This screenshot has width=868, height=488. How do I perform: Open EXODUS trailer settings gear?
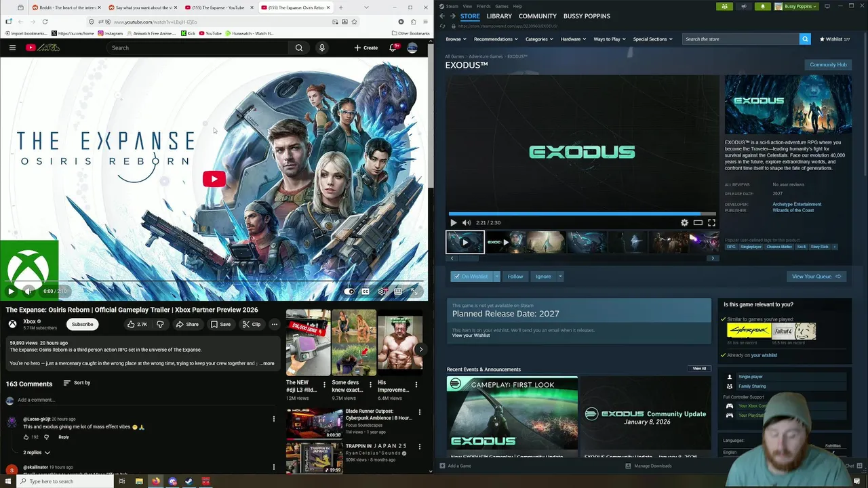click(684, 222)
